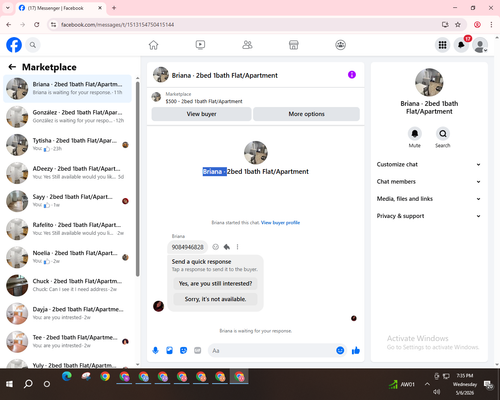This screenshot has height=400, width=500.
Task: Open Windows taskbar search
Action: (28, 384)
